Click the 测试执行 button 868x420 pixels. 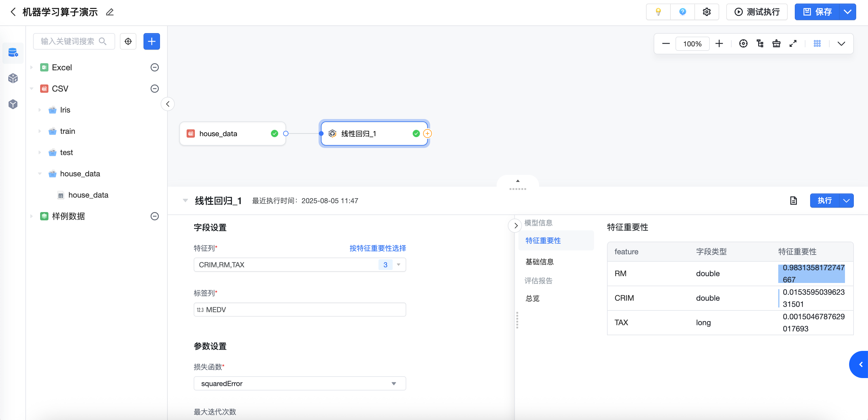[757, 12]
